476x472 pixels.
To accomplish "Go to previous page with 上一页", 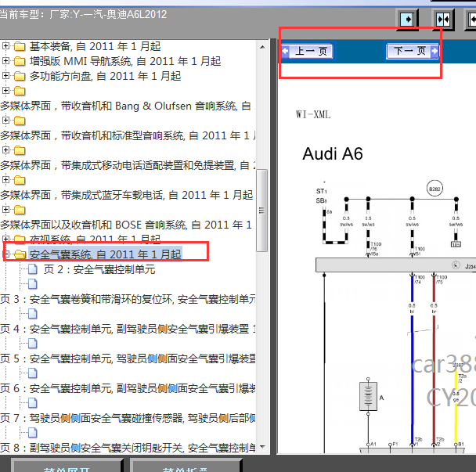I will 307,52.
